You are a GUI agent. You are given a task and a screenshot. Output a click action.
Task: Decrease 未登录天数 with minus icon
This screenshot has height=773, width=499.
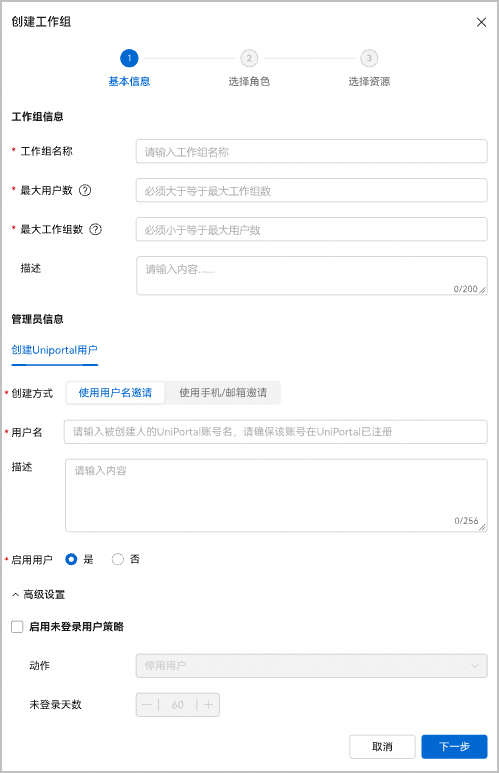pyautogui.click(x=147, y=705)
